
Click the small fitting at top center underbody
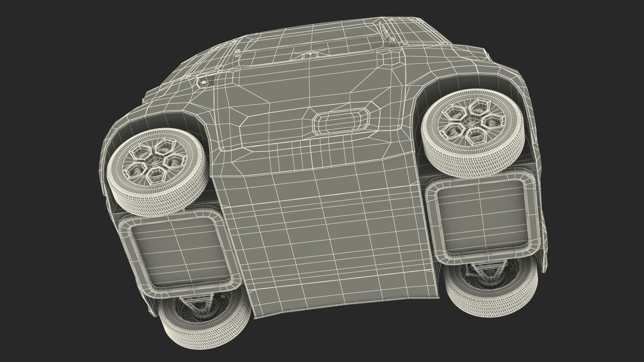(x=310, y=54)
